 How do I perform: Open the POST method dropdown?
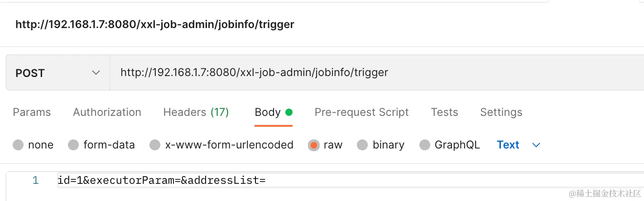(x=58, y=73)
